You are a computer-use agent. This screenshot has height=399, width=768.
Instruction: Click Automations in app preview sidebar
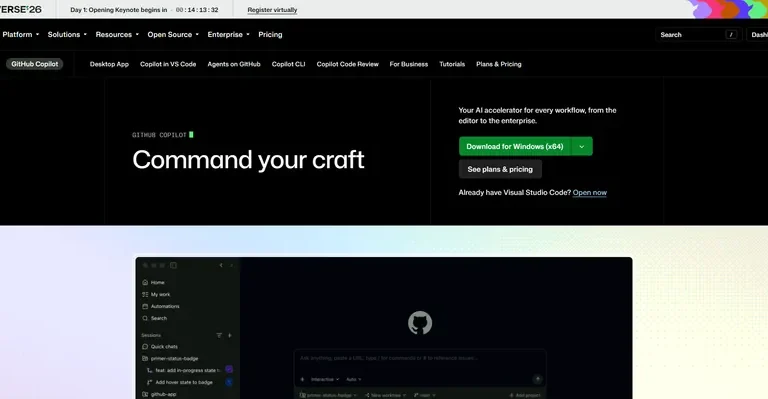[x=161, y=306]
